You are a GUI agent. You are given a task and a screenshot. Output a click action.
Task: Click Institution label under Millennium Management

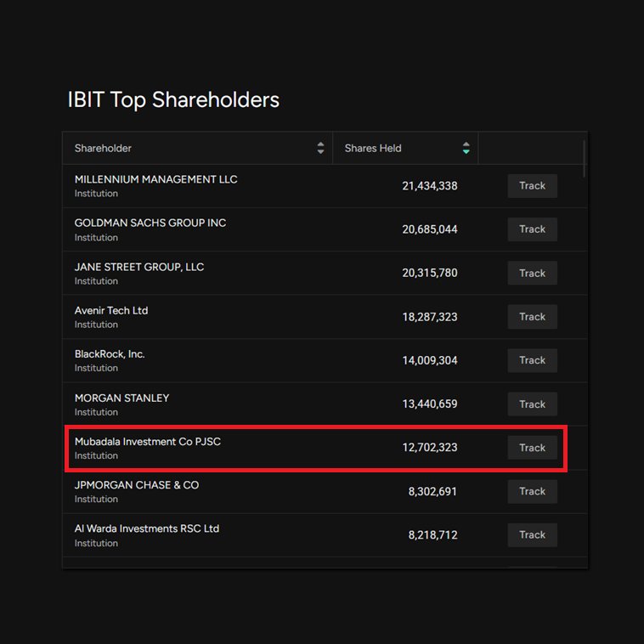pyautogui.click(x=96, y=194)
